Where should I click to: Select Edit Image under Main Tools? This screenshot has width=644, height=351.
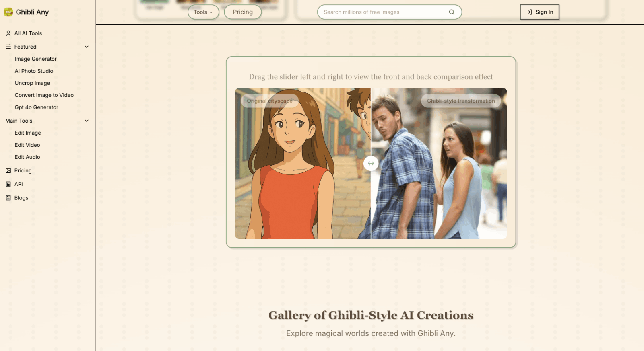point(28,133)
